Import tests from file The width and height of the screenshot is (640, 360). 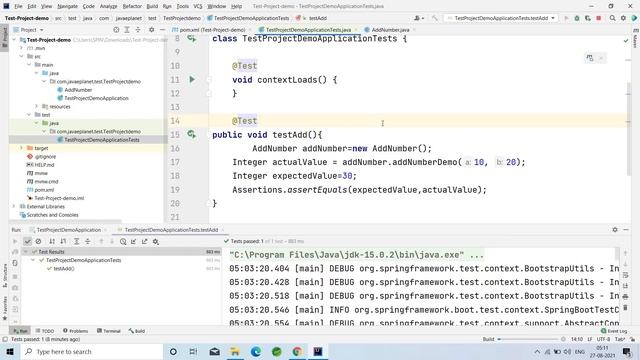tap(133, 242)
